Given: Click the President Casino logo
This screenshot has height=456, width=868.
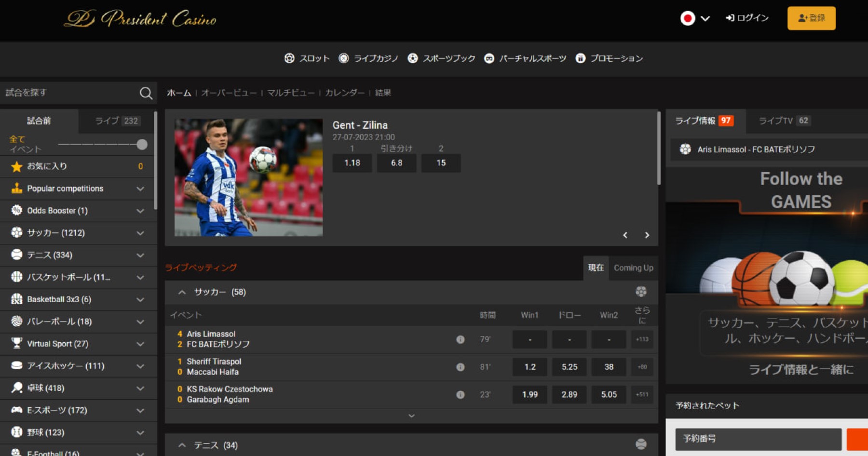Looking at the screenshot, I should [x=140, y=19].
